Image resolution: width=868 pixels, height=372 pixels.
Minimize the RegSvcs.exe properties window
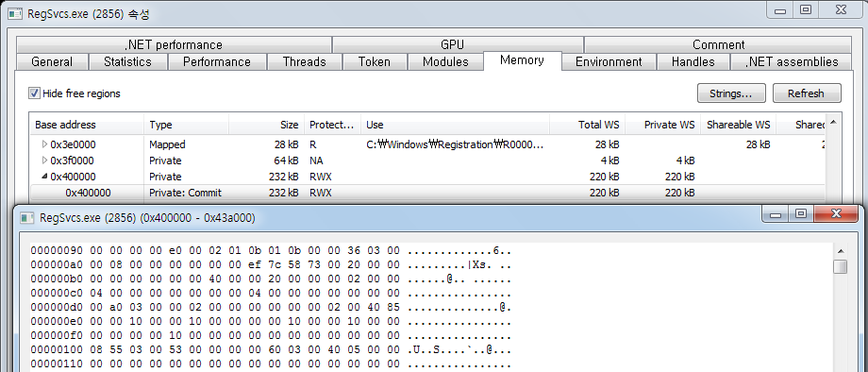click(781, 10)
